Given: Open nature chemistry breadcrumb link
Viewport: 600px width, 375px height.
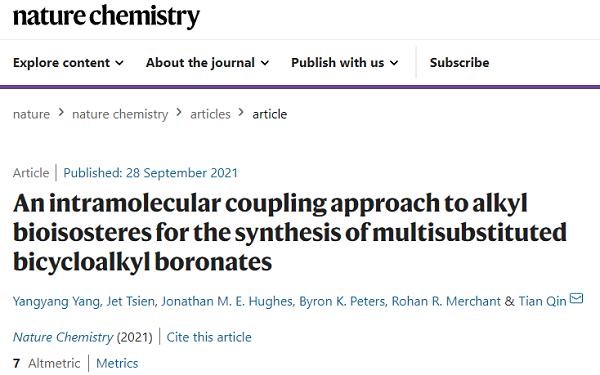Looking at the screenshot, I should [120, 114].
